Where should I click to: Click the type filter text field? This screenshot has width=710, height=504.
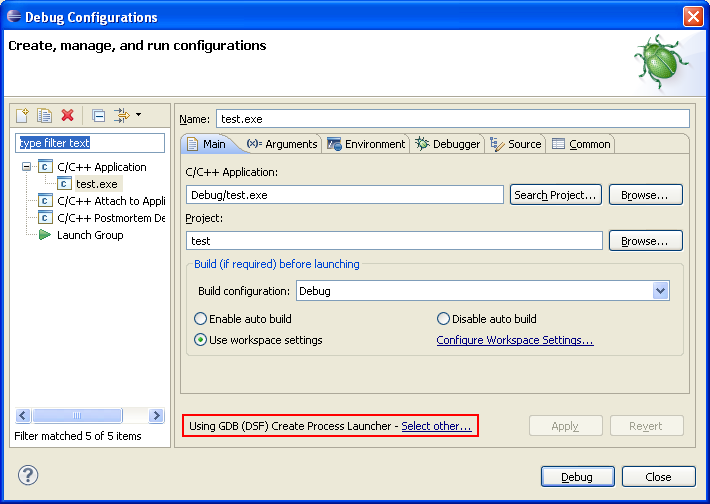tap(90, 143)
